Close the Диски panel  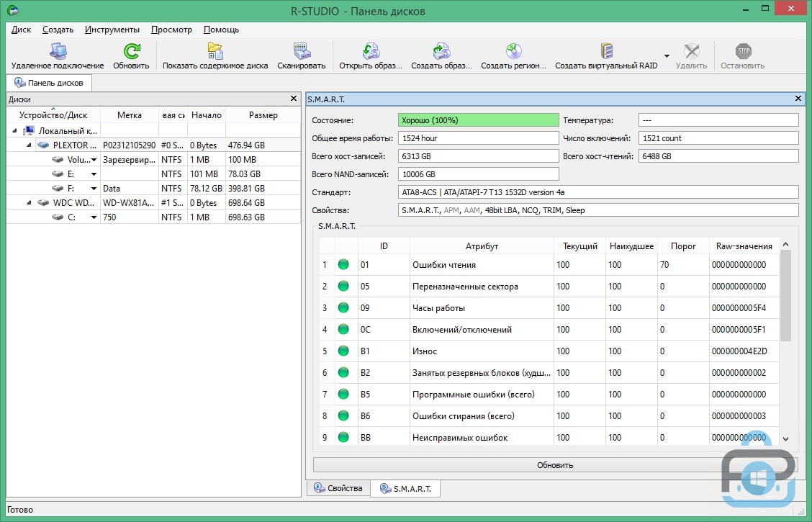(294, 99)
